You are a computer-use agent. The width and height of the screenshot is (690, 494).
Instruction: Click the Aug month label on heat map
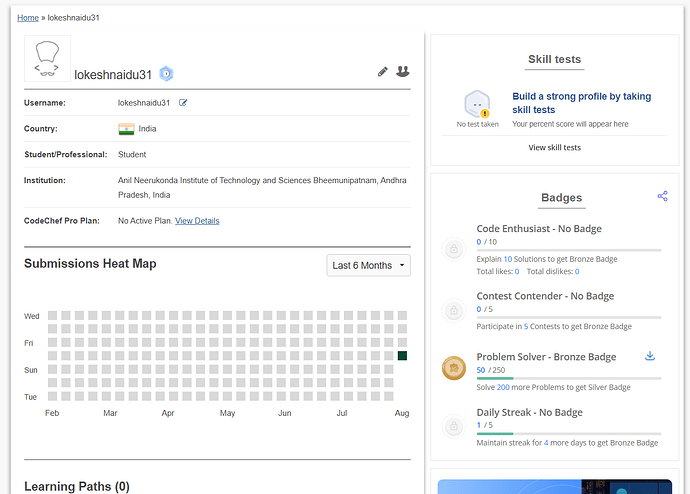pyautogui.click(x=402, y=413)
